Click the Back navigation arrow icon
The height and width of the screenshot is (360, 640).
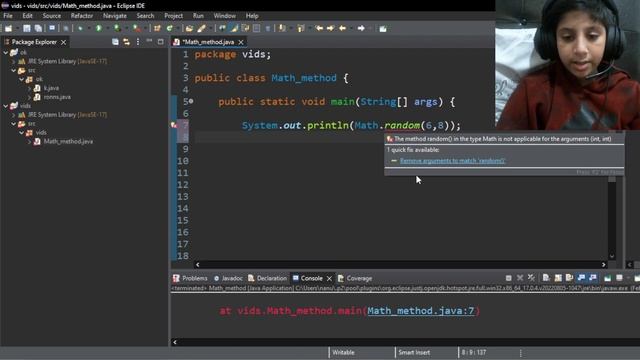(342, 28)
